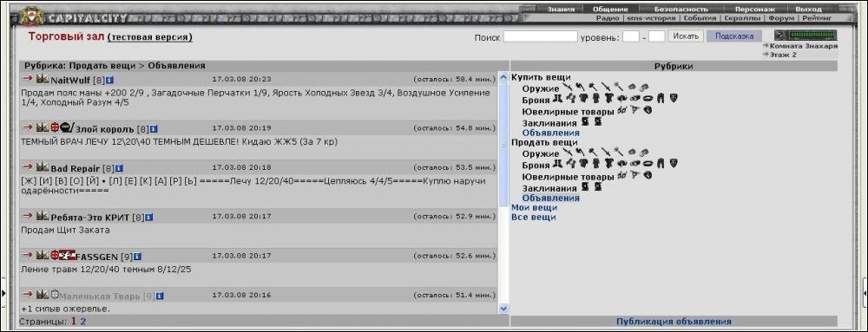
Task: Go to page 2 of the listings
Action: point(83,322)
